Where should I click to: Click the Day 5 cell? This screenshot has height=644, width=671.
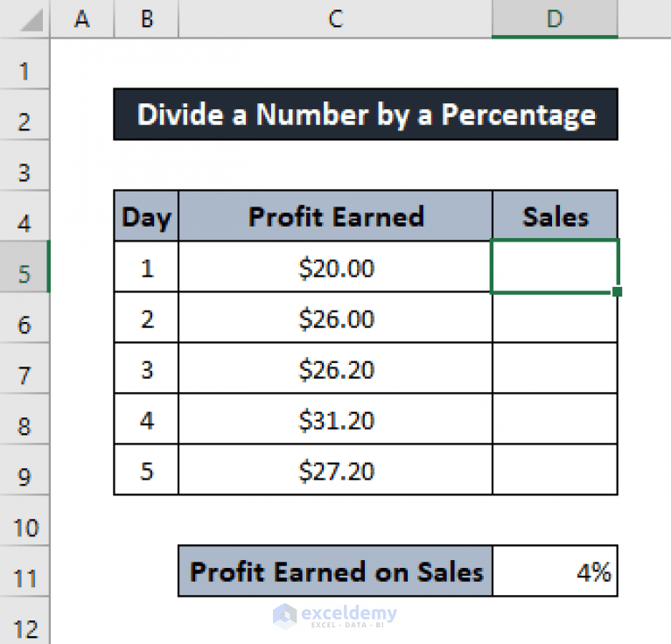[x=146, y=469]
